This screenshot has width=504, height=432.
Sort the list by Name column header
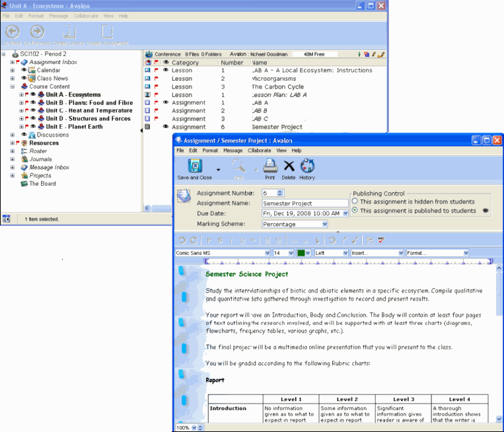pyautogui.click(x=260, y=63)
